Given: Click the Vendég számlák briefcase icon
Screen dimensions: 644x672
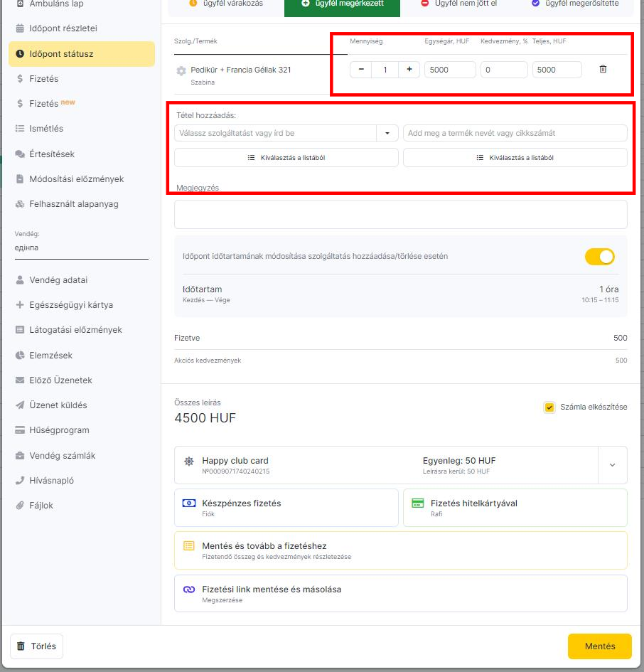Looking at the screenshot, I should [20, 456].
